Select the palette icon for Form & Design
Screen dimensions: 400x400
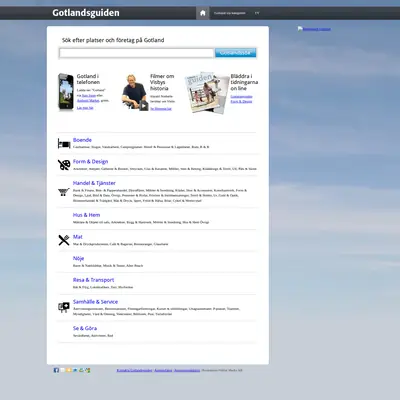click(x=64, y=165)
